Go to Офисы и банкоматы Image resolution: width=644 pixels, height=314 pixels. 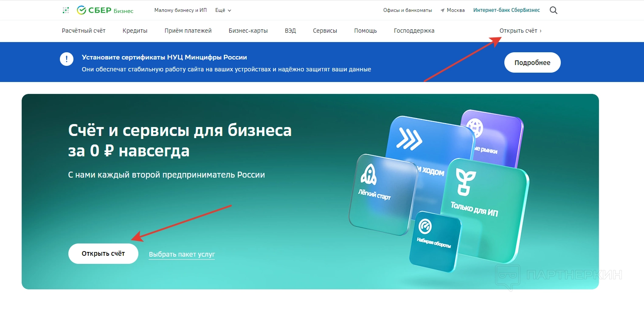[x=408, y=10]
